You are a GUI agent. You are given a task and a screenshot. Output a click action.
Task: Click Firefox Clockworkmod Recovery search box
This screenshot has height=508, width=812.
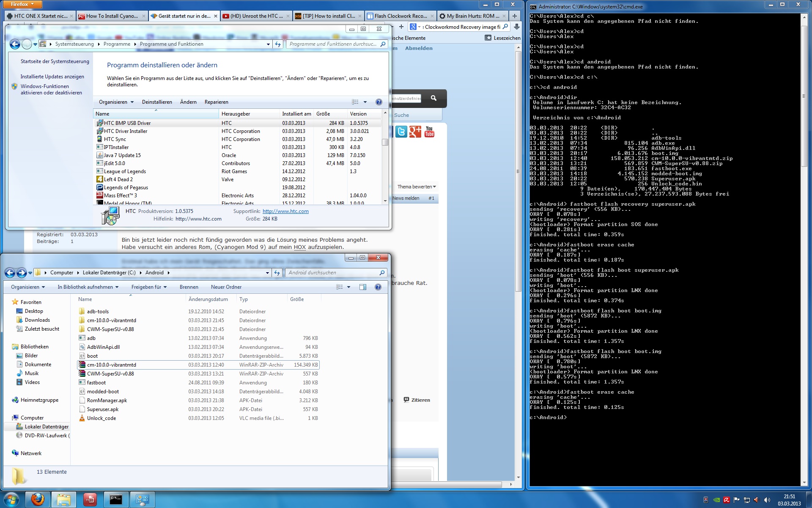[x=459, y=27]
